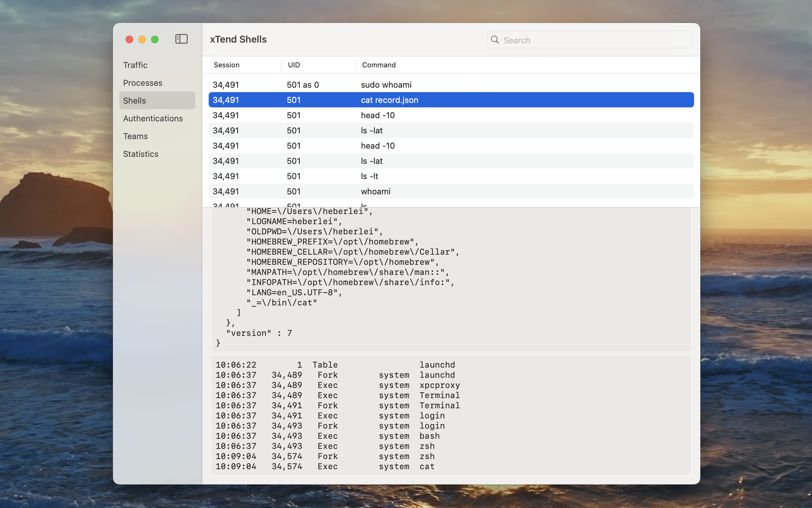The width and height of the screenshot is (812, 508).
Task: Select the ls -lt command row
Action: pyautogui.click(x=369, y=176)
